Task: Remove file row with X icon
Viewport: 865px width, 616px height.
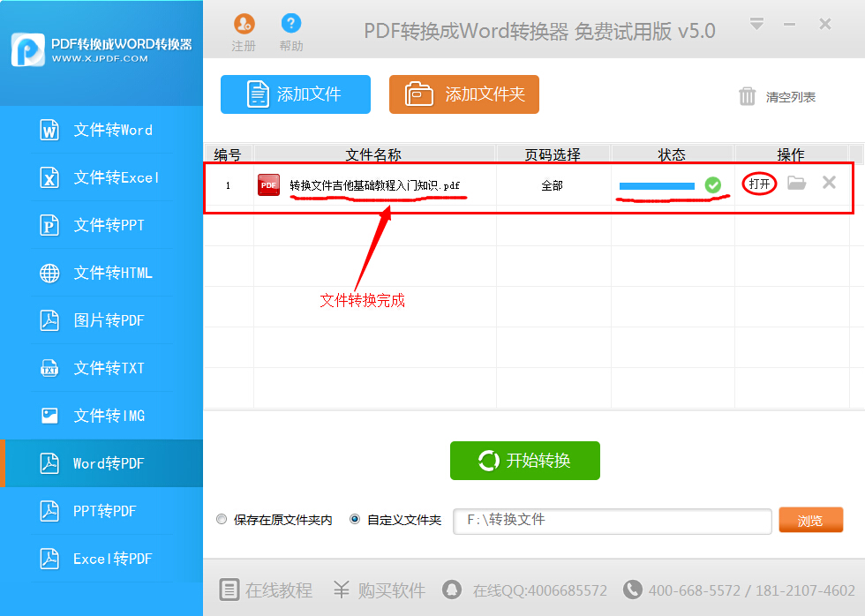Action: click(829, 182)
